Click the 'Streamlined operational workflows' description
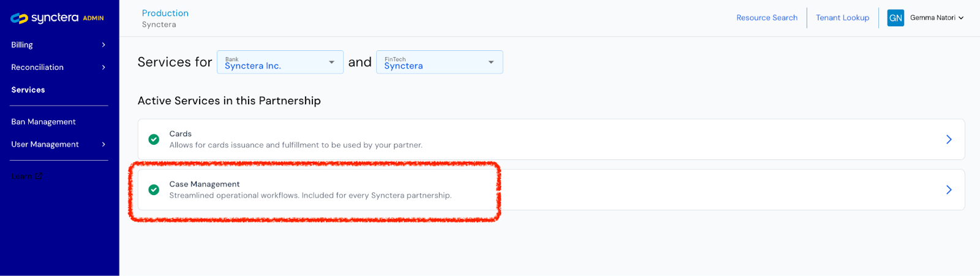 click(310, 196)
